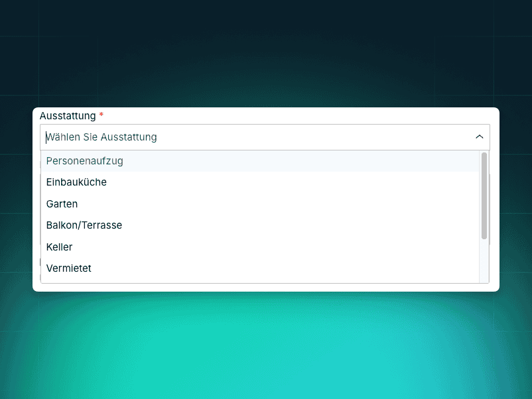
Task: Click the teal background below the form card
Action: [x=265, y=345]
